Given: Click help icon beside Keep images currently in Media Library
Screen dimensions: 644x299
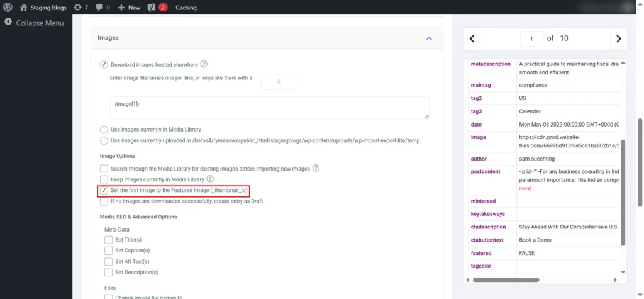Looking at the screenshot, I should (x=210, y=179).
